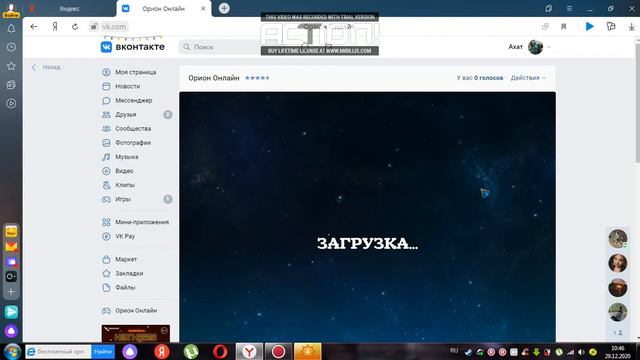
Task: Click the ВКонтакте logo
Action: [x=133, y=47]
